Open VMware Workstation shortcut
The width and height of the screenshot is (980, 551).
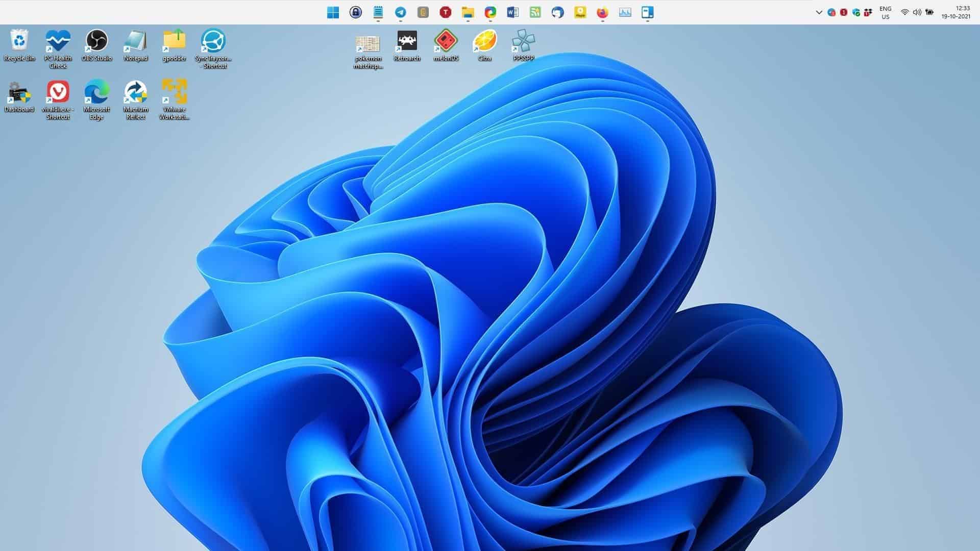pyautogui.click(x=174, y=93)
